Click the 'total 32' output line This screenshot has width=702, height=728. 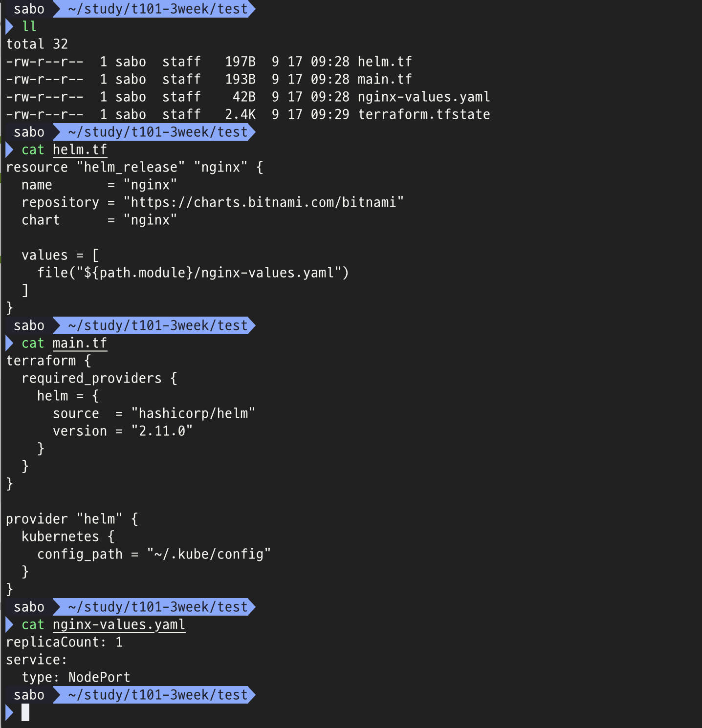pyautogui.click(x=37, y=44)
